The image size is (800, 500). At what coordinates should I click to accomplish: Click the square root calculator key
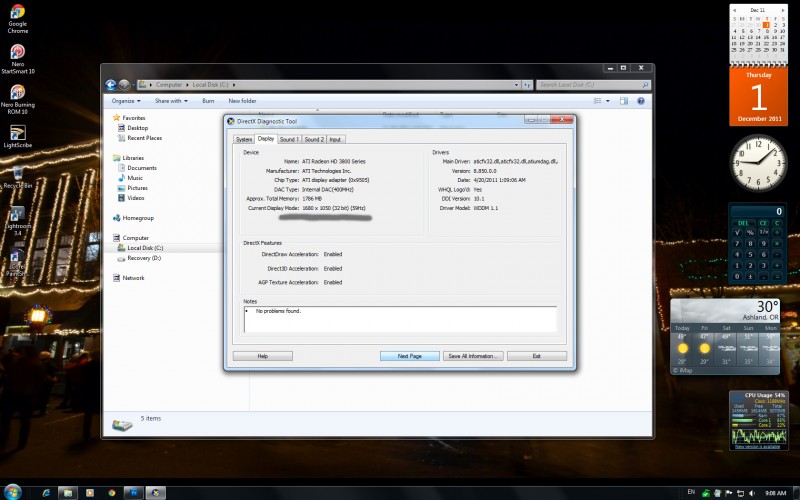click(737, 232)
